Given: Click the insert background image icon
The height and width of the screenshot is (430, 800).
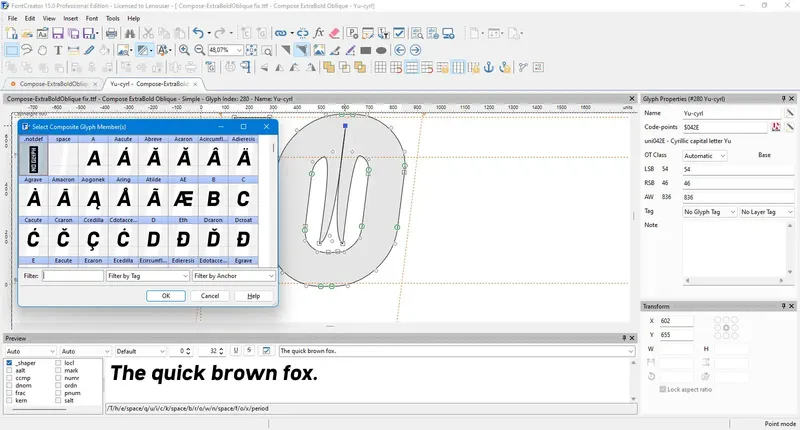Looking at the screenshot, I should [319, 50].
